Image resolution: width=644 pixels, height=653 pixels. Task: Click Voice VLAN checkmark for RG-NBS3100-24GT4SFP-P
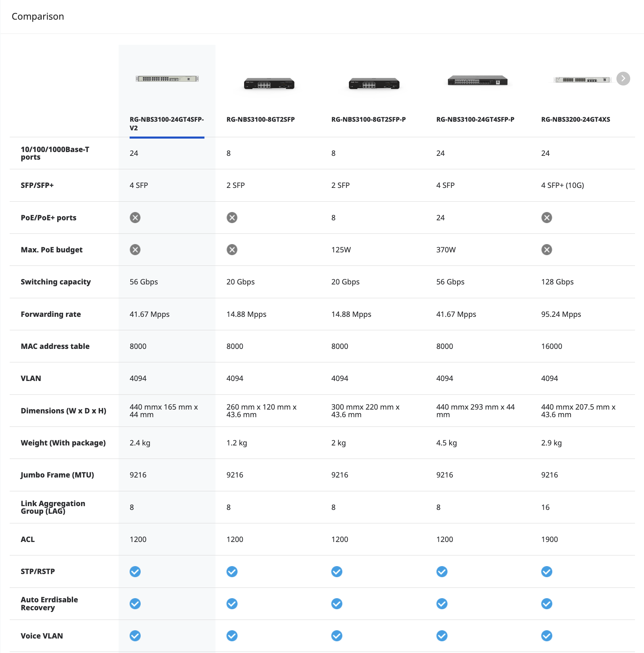coord(442,636)
